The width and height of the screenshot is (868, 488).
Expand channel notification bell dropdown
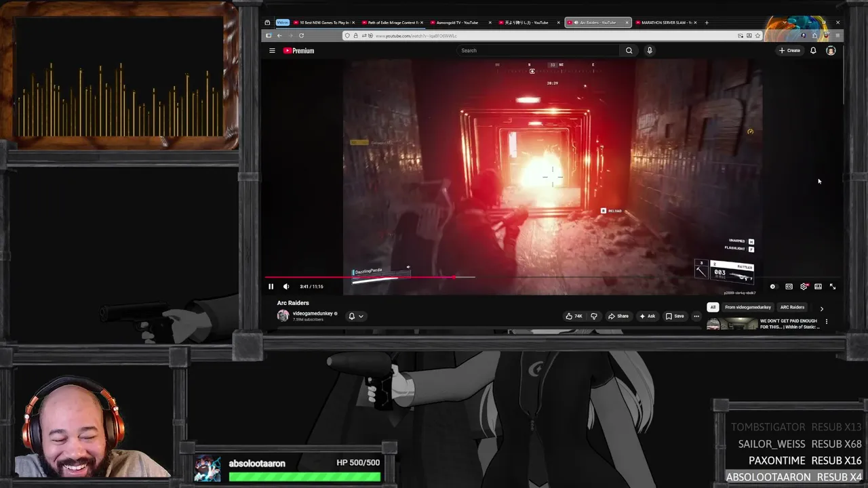(x=356, y=316)
